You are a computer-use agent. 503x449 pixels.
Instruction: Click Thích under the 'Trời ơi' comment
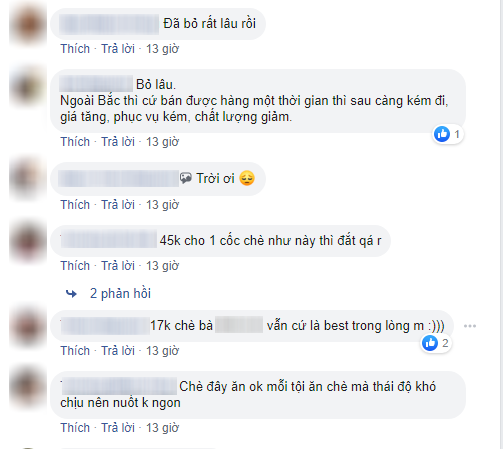pos(75,205)
